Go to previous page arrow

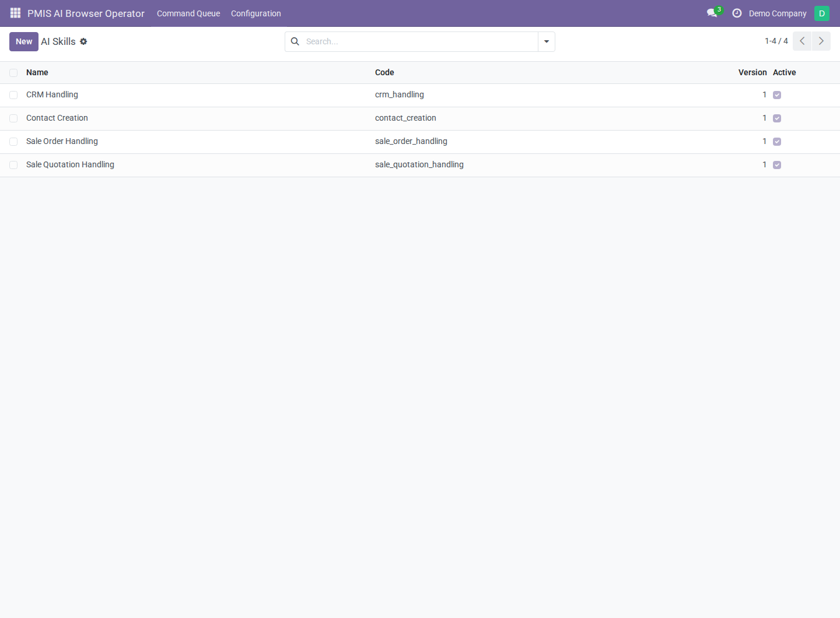point(802,41)
